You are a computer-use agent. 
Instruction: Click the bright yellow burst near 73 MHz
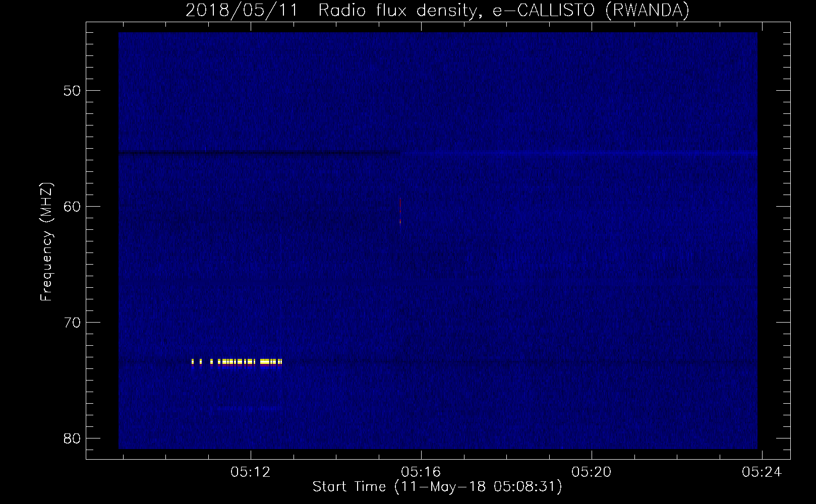(237, 362)
